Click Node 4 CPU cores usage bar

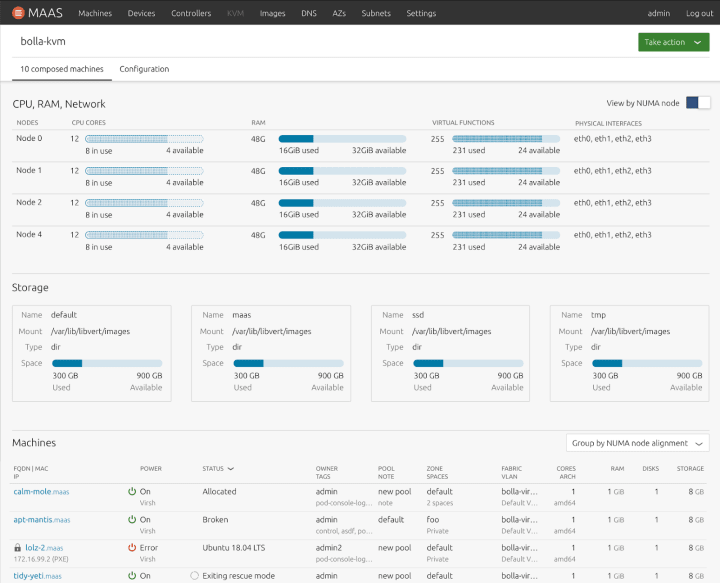click(x=144, y=235)
